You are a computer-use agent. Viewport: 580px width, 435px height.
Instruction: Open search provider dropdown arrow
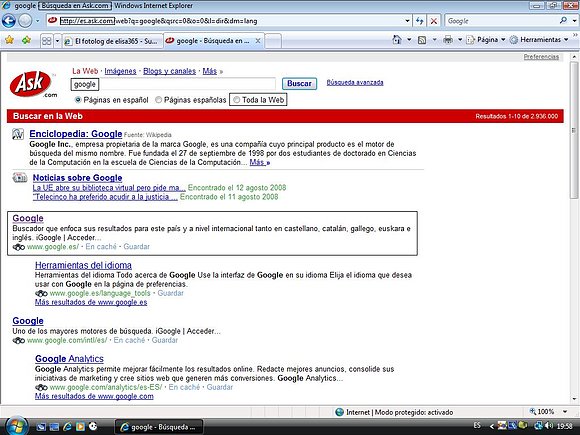click(x=574, y=21)
